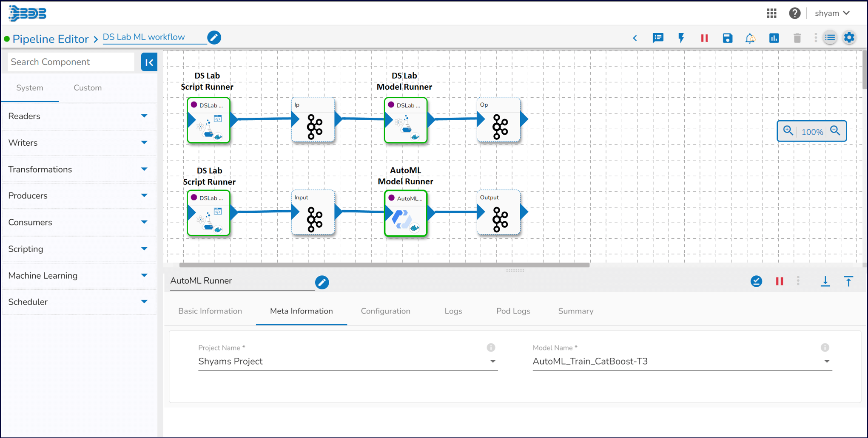Open the settings gear icon
868x438 pixels.
pyautogui.click(x=849, y=37)
